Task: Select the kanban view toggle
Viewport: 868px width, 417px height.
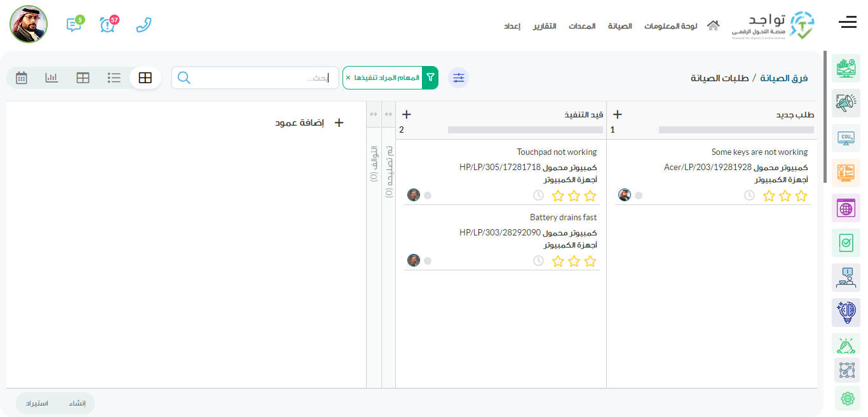Action: 146,77
